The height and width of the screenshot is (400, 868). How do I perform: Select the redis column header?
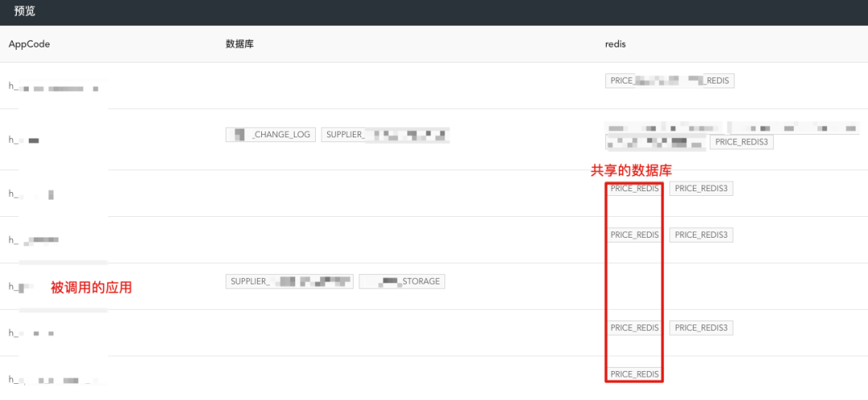coord(615,44)
